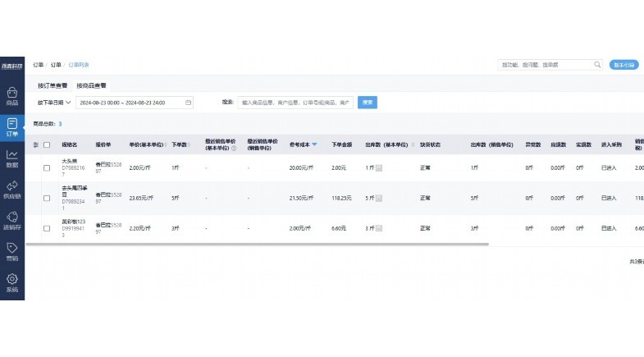
Task: Switch to 按订单查看 tab
Action: pyautogui.click(x=53, y=85)
